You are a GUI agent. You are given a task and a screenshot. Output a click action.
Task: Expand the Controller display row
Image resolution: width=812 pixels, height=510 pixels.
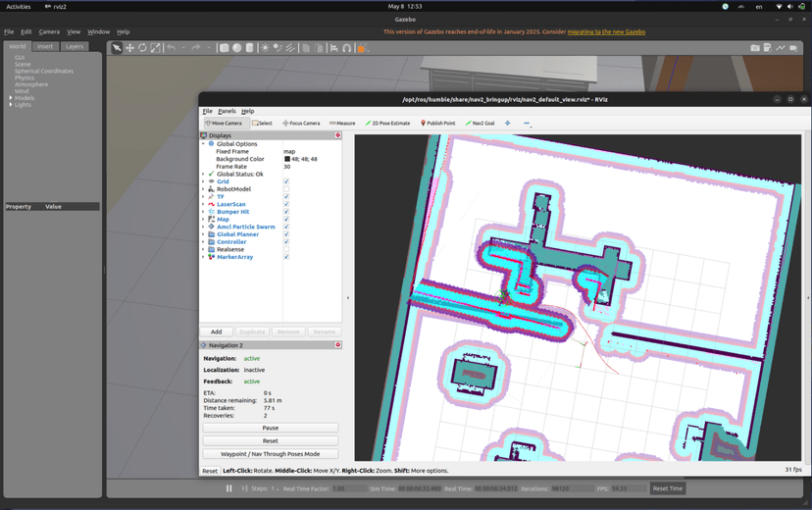point(203,242)
